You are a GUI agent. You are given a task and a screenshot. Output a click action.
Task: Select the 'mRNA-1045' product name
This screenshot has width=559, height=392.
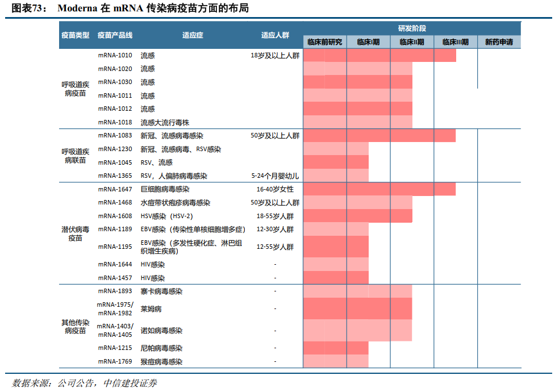[x=115, y=162]
